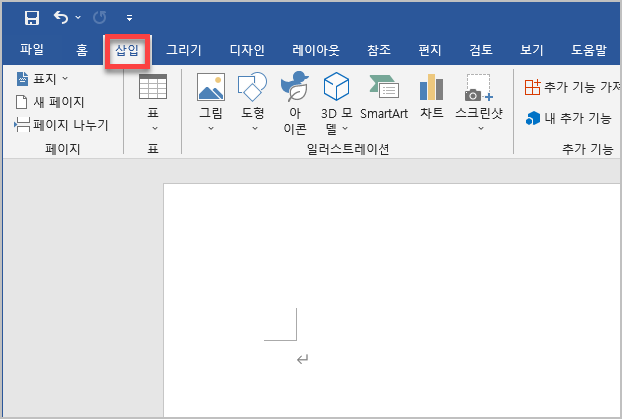Expand the 표 table dropdown arrow

(155, 128)
